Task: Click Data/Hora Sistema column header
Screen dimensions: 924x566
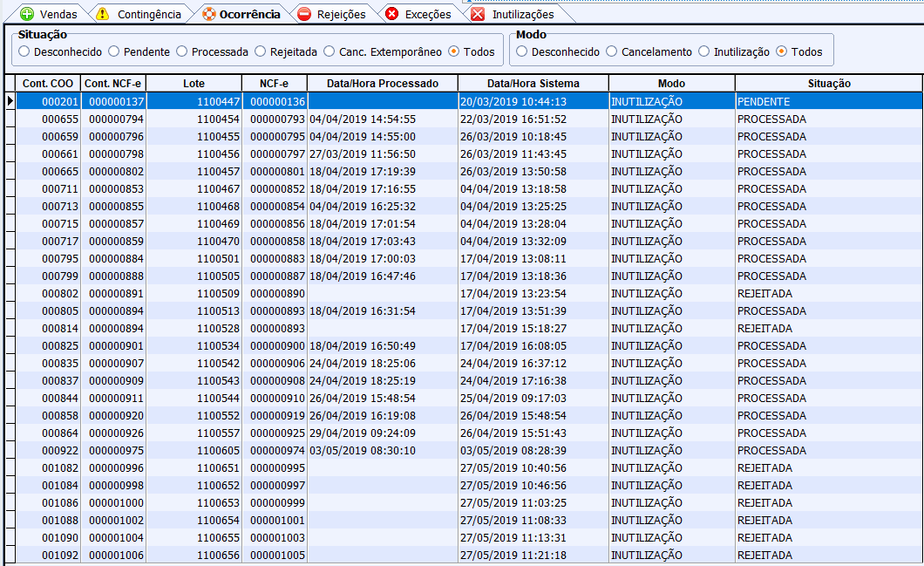Action: [x=533, y=83]
